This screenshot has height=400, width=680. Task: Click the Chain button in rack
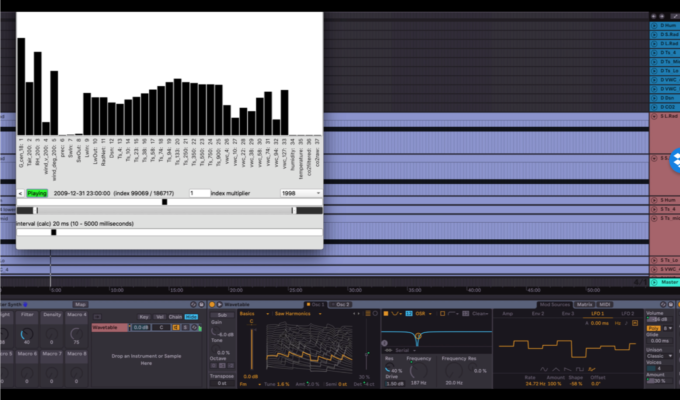(x=173, y=316)
